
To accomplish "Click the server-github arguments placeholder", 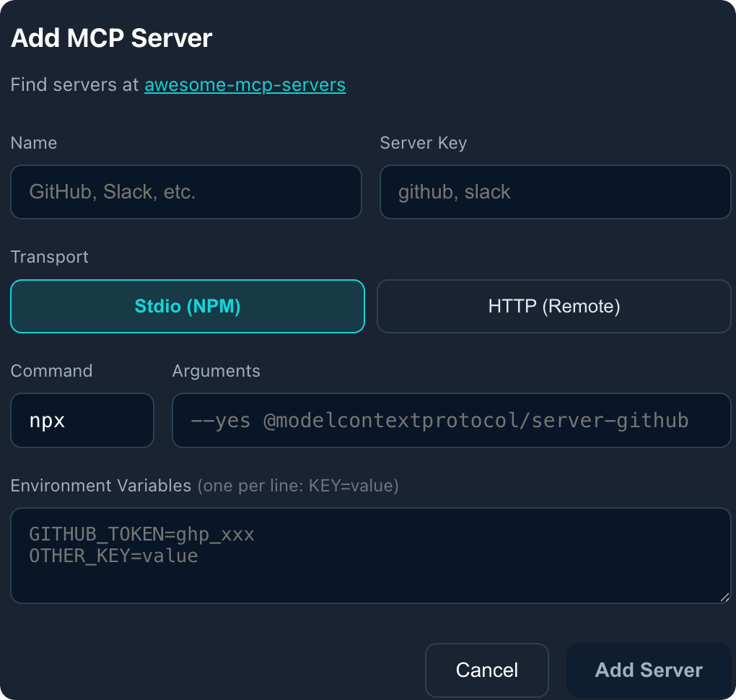I will tap(452, 420).
